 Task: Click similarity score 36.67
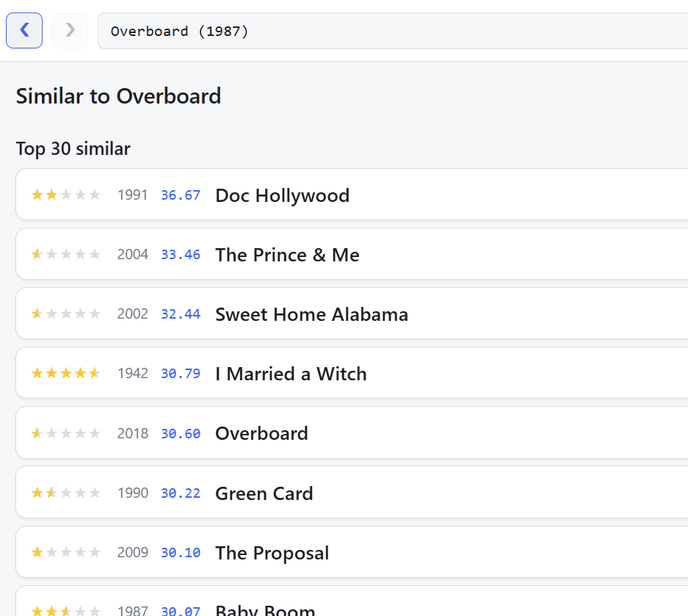click(x=181, y=195)
